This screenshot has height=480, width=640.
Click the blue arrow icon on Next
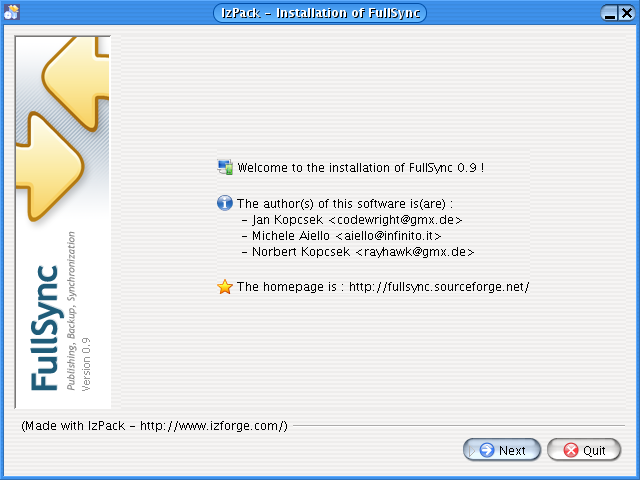[x=487, y=450]
